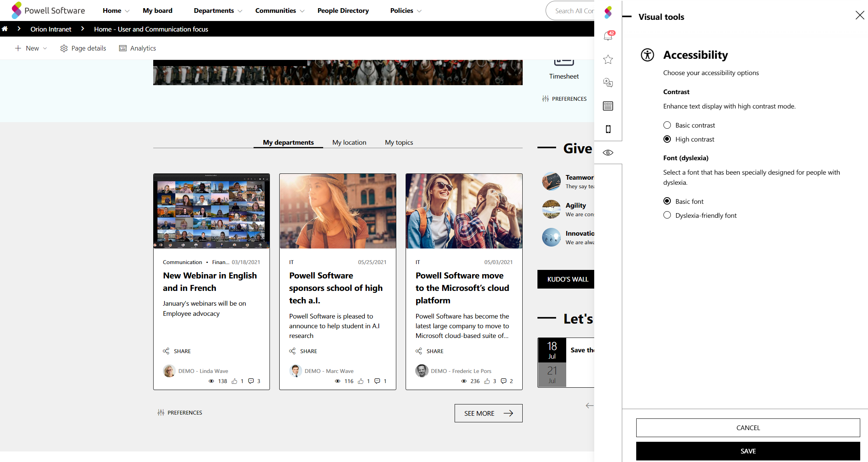Select High contrast option
Screen dimensions: 868x462
coord(667,139)
